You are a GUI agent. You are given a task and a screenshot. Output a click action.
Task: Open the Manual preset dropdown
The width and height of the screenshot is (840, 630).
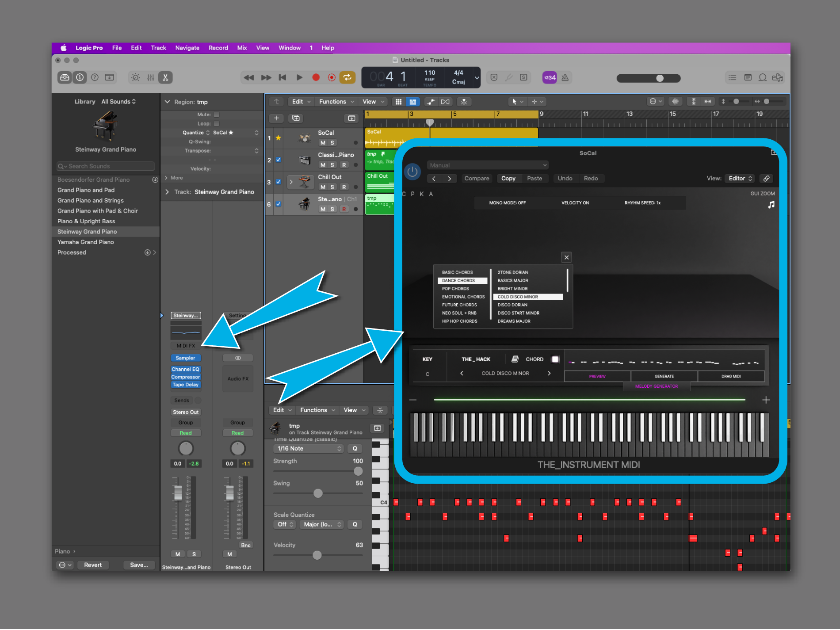click(x=488, y=165)
